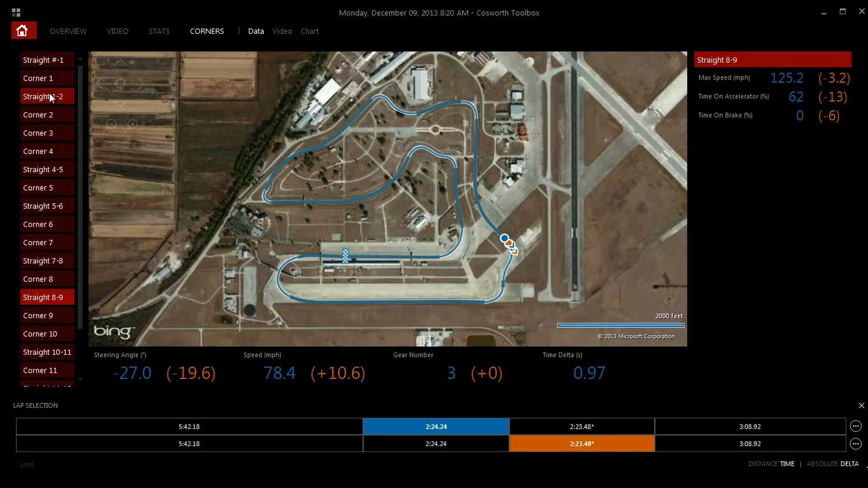Screen dimensions: 868x488
Task: Click the Home icon in the top-left
Action: click(22, 30)
